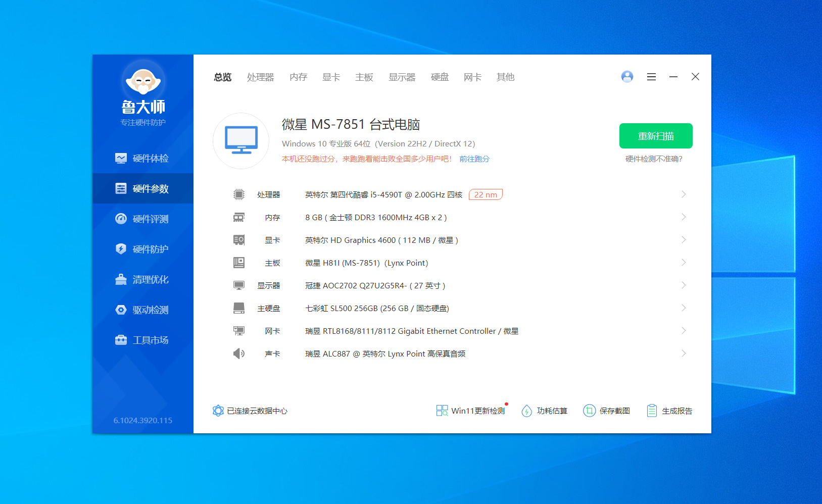Click the 清理优化 broom icon
Screen dimensions: 822x504
121,279
